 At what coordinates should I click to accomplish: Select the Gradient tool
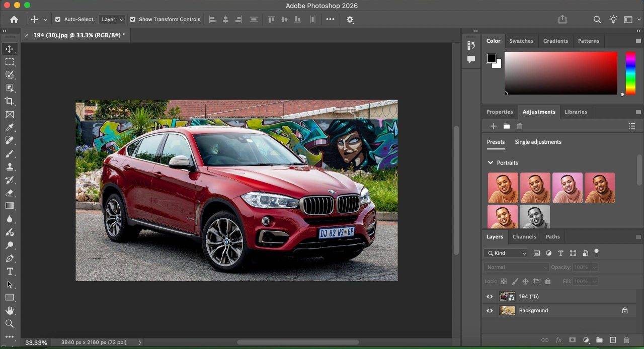click(x=10, y=206)
